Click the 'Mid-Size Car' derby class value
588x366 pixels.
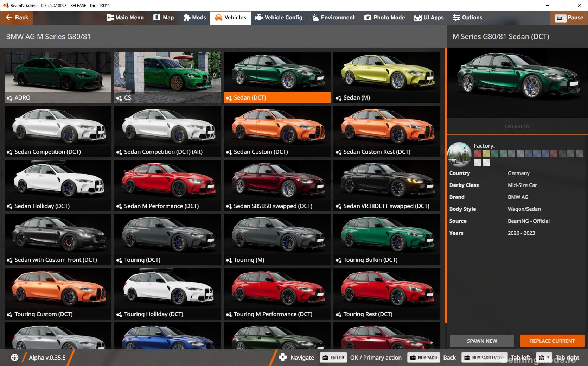(522, 185)
